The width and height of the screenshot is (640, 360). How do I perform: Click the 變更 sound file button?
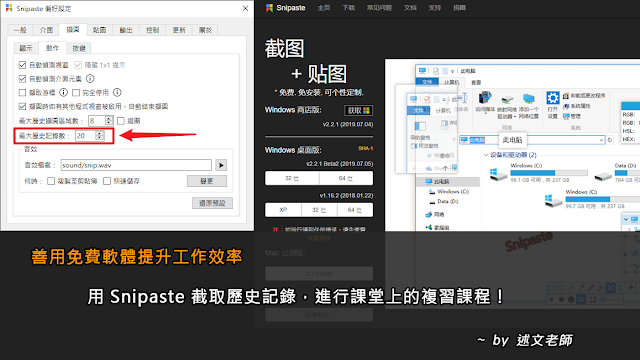pyautogui.click(x=207, y=181)
